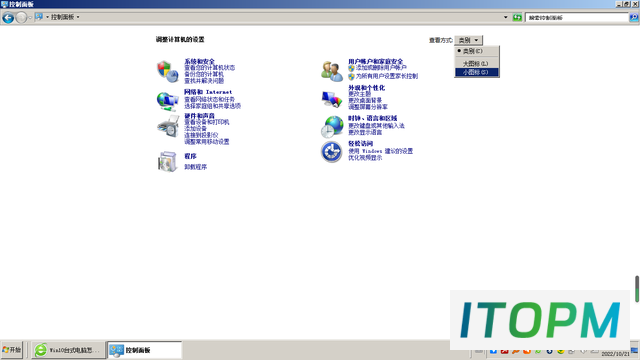Open the 系统和安全 heading link

(x=199, y=62)
